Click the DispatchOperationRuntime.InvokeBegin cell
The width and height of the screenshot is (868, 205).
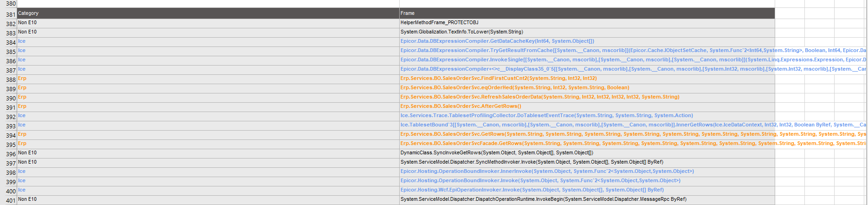pos(587,199)
